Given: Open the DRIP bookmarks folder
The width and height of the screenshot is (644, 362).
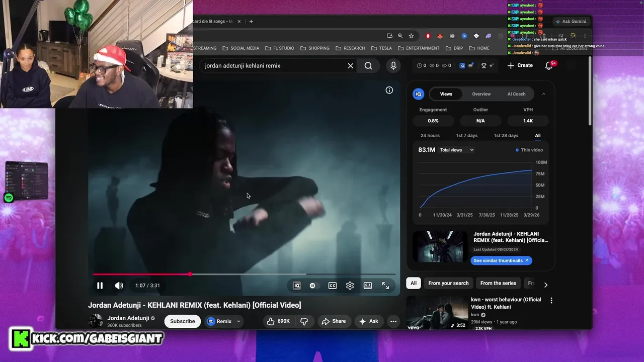Looking at the screenshot, I should 455,48.
